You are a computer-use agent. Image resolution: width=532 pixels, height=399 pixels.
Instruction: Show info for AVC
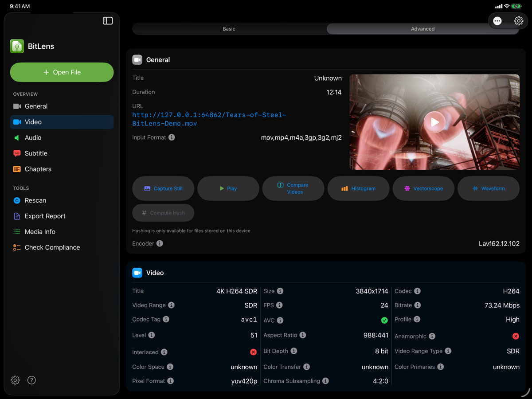coord(280,320)
